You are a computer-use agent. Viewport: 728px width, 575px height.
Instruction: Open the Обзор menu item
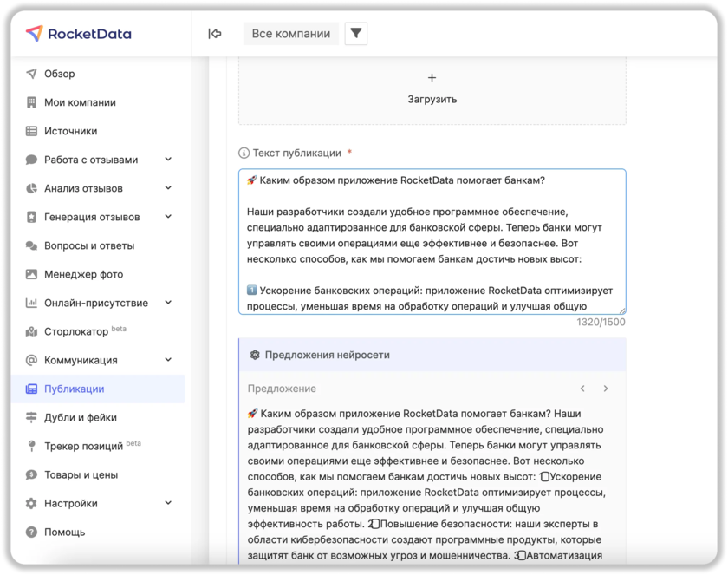click(x=60, y=74)
